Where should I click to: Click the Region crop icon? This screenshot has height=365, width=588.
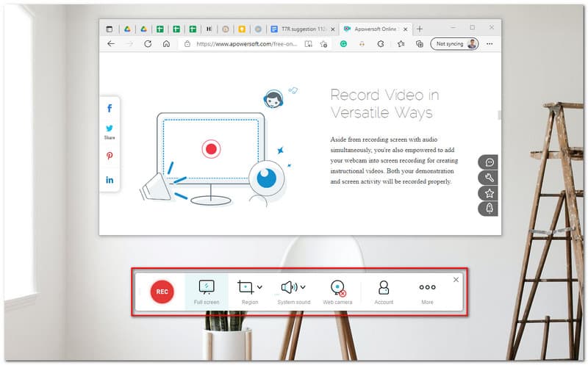click(245, 287)
